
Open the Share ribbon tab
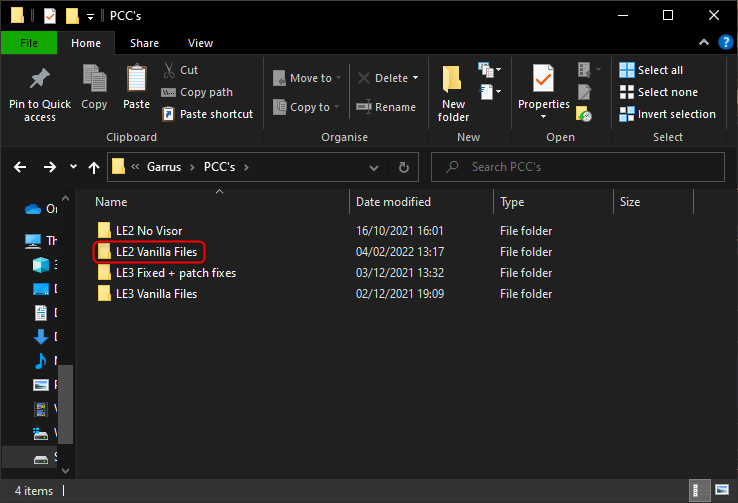[x=144, y=43]
